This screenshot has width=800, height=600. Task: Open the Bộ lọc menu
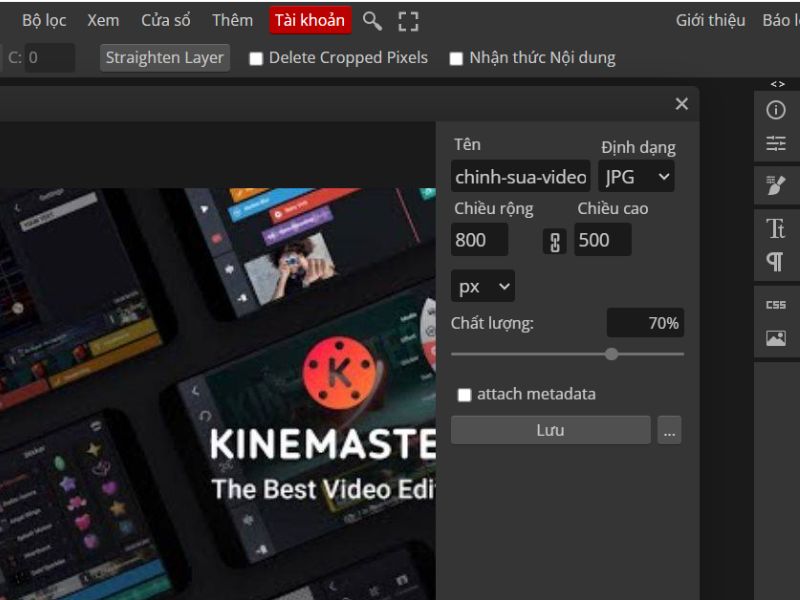44,20
